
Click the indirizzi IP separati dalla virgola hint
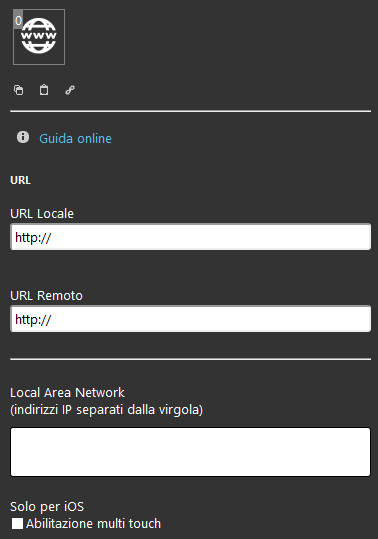click(107, 410)
